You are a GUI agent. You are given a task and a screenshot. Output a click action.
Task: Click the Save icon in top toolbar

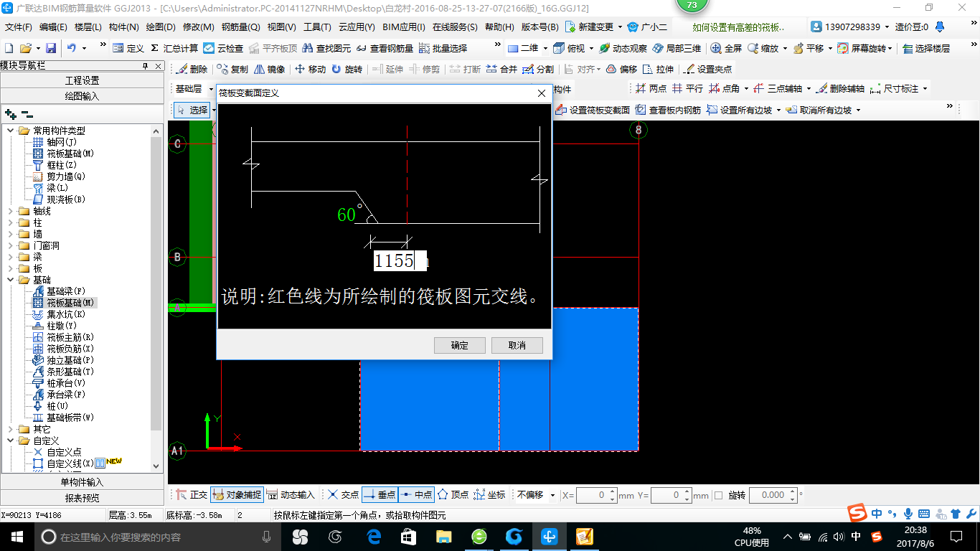point(51,48)
